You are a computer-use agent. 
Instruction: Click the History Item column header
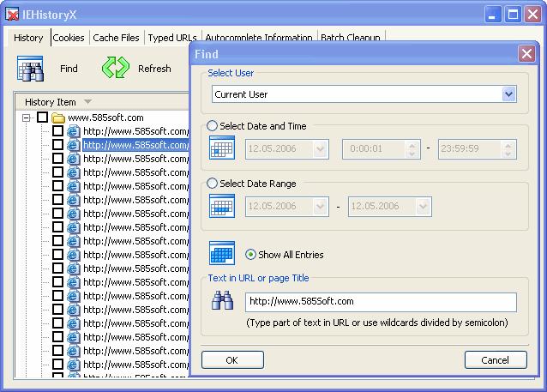click(x=102, y=102)
